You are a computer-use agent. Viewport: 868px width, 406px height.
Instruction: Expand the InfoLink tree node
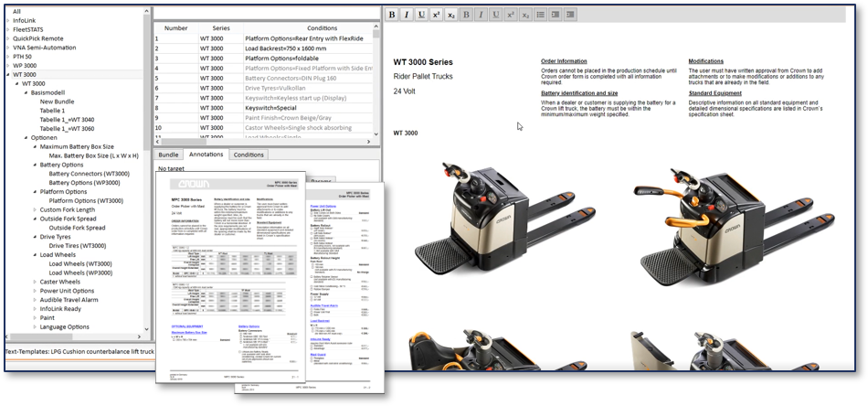point(7,20)
